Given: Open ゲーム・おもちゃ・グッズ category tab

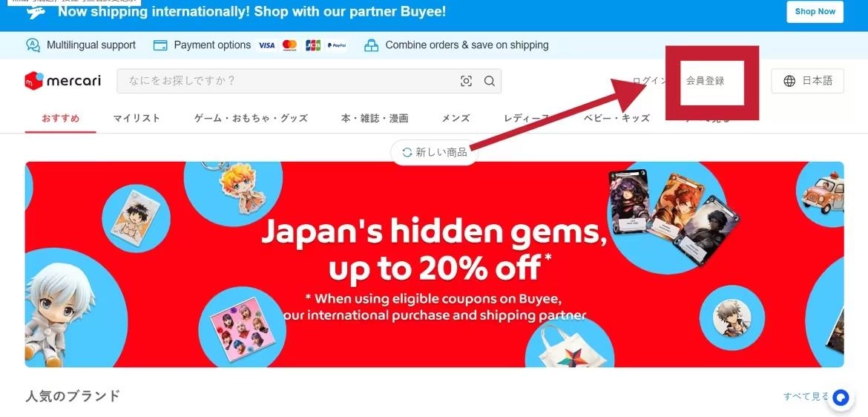Looking at the screenshot, I should 251,118.
